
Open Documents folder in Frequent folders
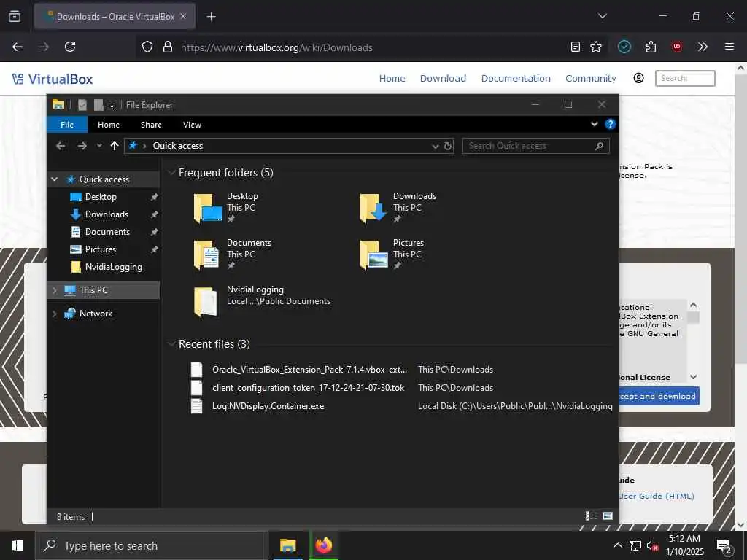[x=206, y=254]
